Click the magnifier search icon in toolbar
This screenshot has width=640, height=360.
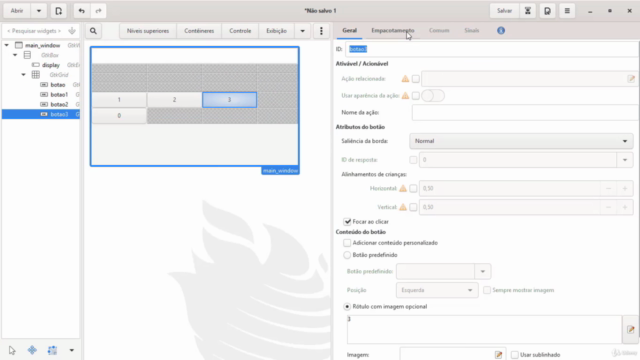pos(93,31)
